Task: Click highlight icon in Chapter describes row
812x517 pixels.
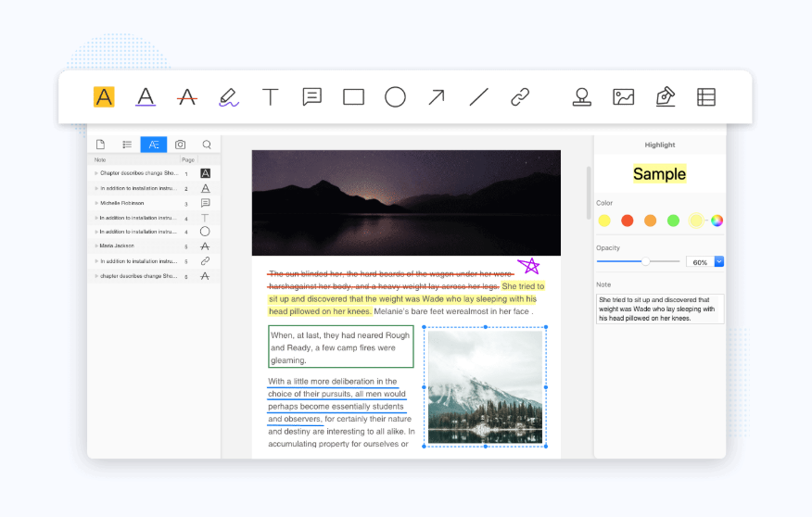Action: click(x=205, y=173)
